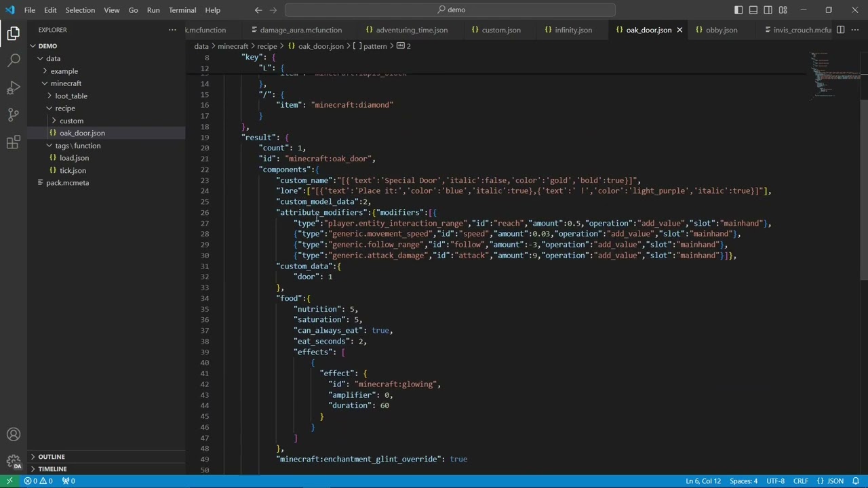Open the Run and Debug view
Screen dimensions: 868x488
coord(14,87)
